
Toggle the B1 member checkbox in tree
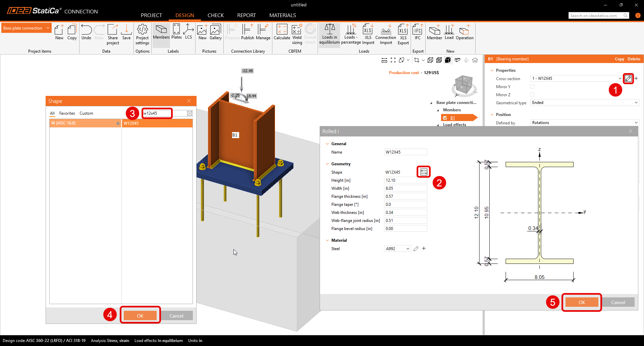coord(445,118)
